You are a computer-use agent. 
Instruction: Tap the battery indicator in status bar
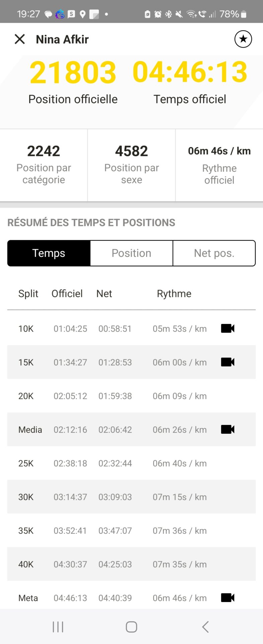(244, 14)
